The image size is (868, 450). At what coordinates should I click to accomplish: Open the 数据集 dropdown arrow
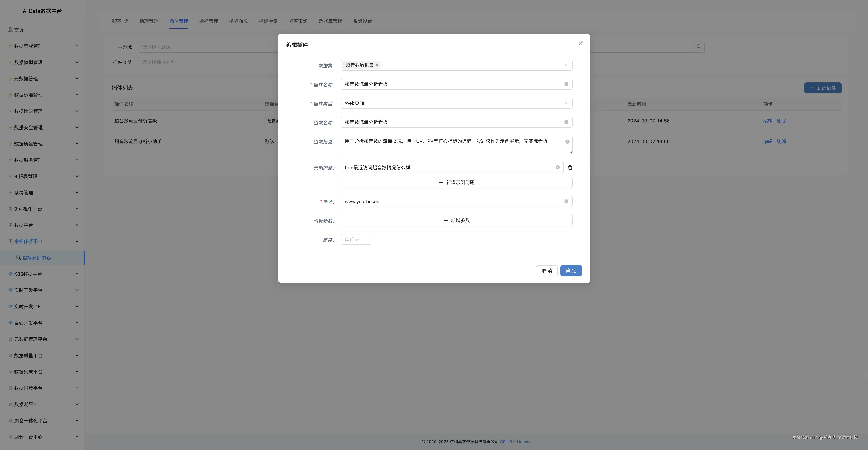point(566,65)
